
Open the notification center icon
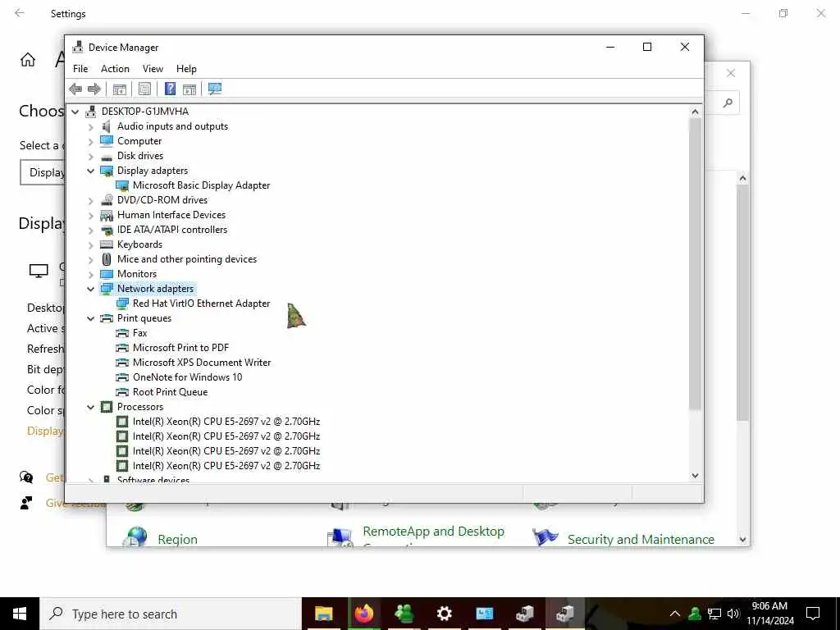point(813,614)
